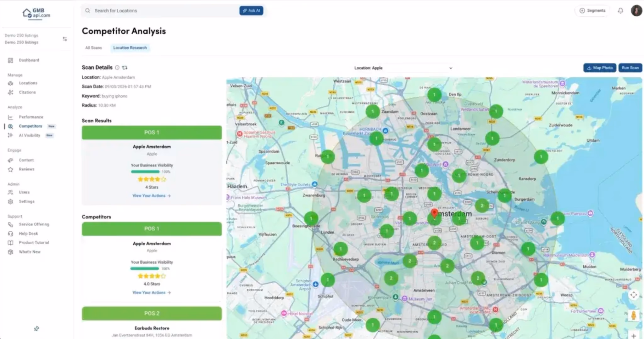The image size is (644, 339).
Task: Open Content in the sidebar
Action: 26,160
